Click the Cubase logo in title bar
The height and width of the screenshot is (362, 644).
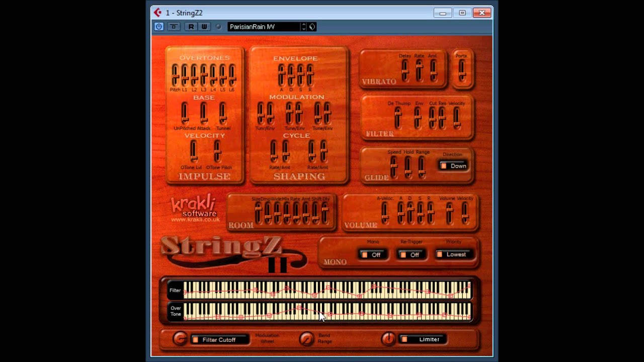(158, 13)
